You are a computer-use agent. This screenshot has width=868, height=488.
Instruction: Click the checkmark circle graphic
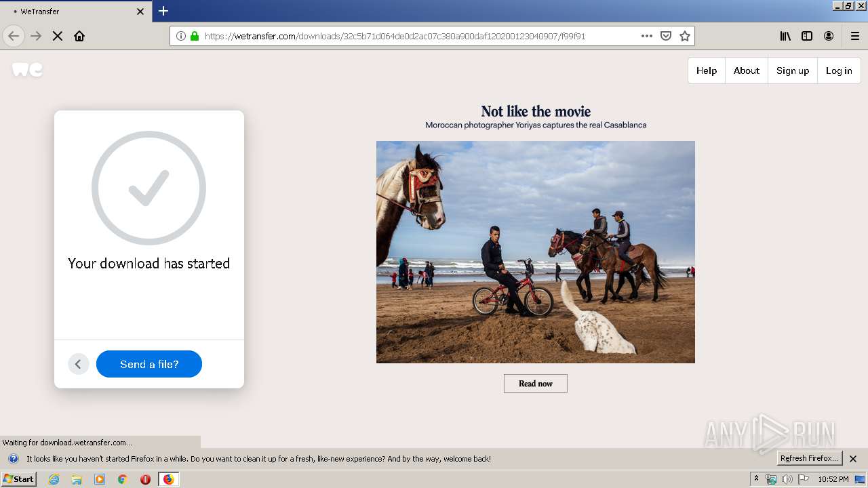(149, 188)
